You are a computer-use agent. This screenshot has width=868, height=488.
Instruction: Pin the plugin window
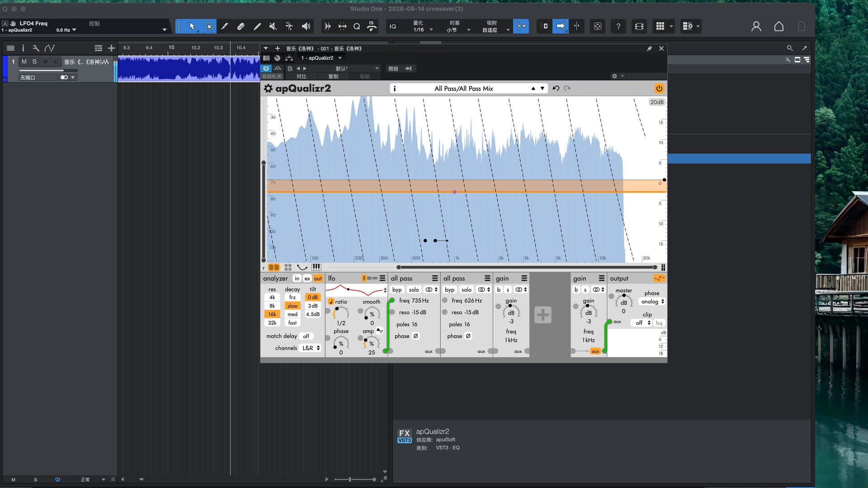[x=649, y=48]
